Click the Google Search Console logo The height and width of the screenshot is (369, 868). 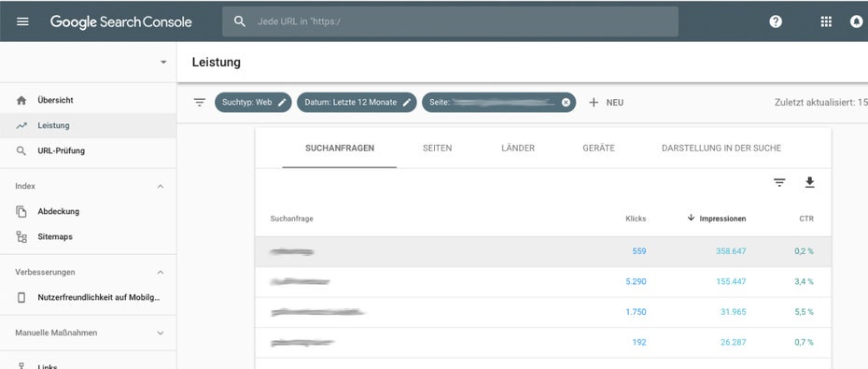coord(120,22)
